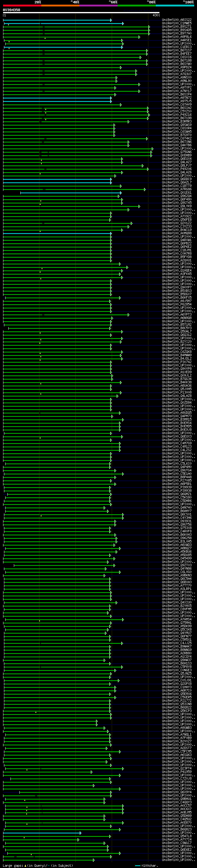Click the cyan alignment bar of UniRef100_A8IS22

pos(57,20)
